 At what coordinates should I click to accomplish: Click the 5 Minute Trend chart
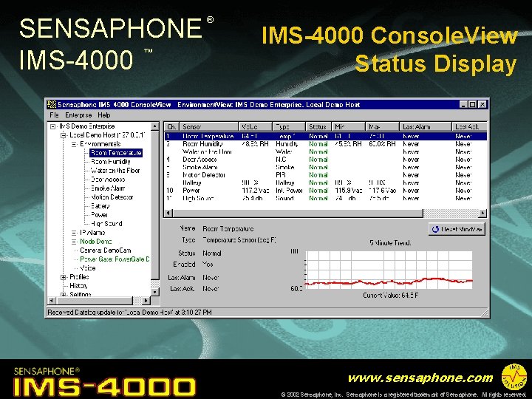389,270
